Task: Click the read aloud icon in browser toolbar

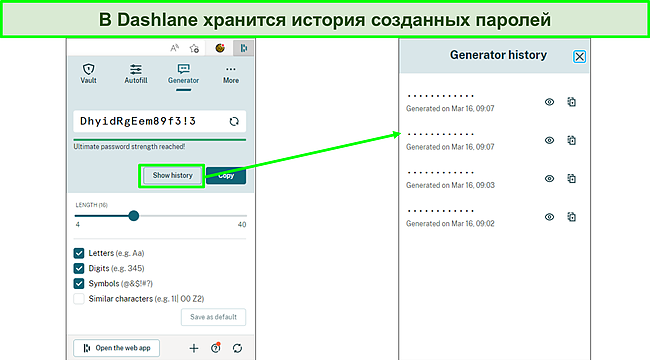Action: (175, 48)
